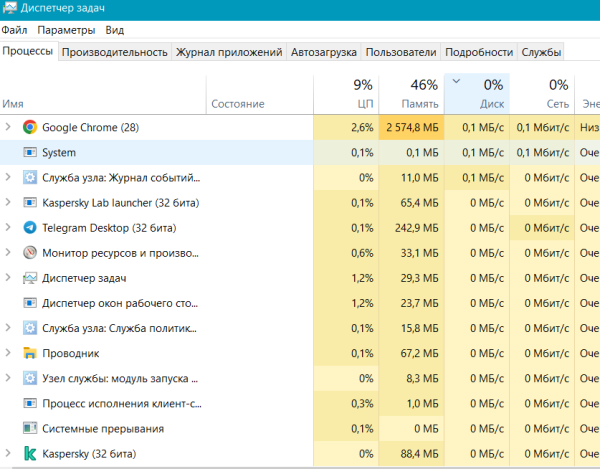Click the Google Chrome process icon
Screen dimensions: 600x469
tap(30, 128)
